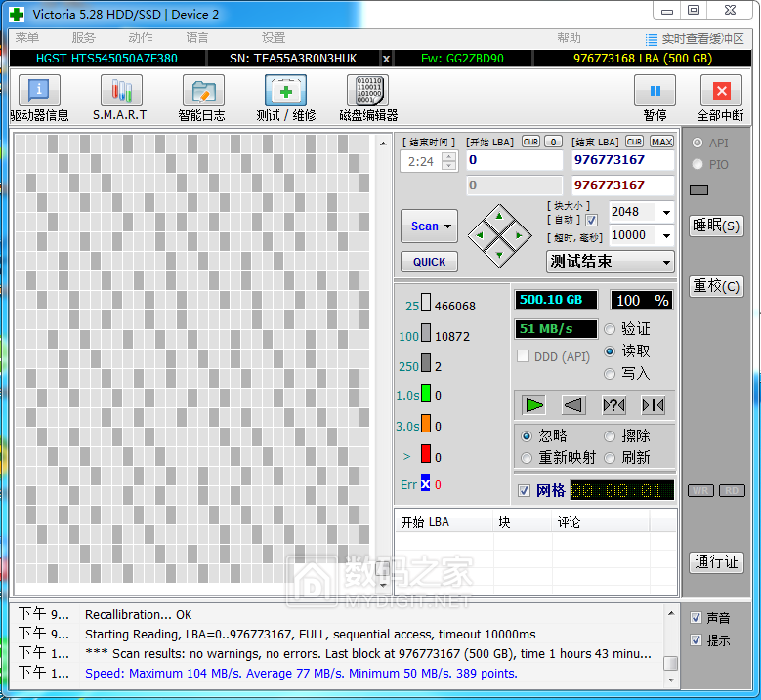
Task: Open the 设置 menu
Action: point(274,38)
